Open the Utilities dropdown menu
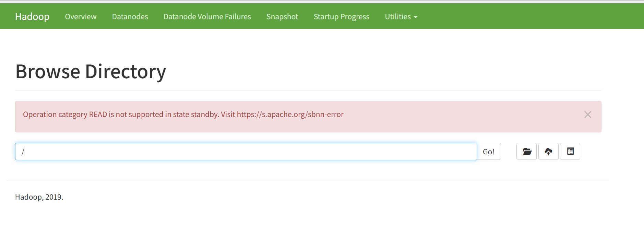 tap(401, 16)
